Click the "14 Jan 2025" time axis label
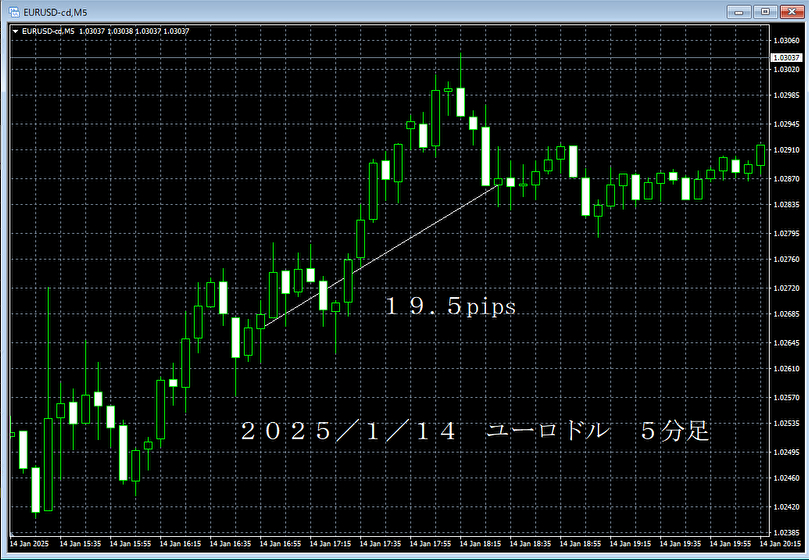Image resolution: width=809 pixels, height=560 pixels. point(31,546)
